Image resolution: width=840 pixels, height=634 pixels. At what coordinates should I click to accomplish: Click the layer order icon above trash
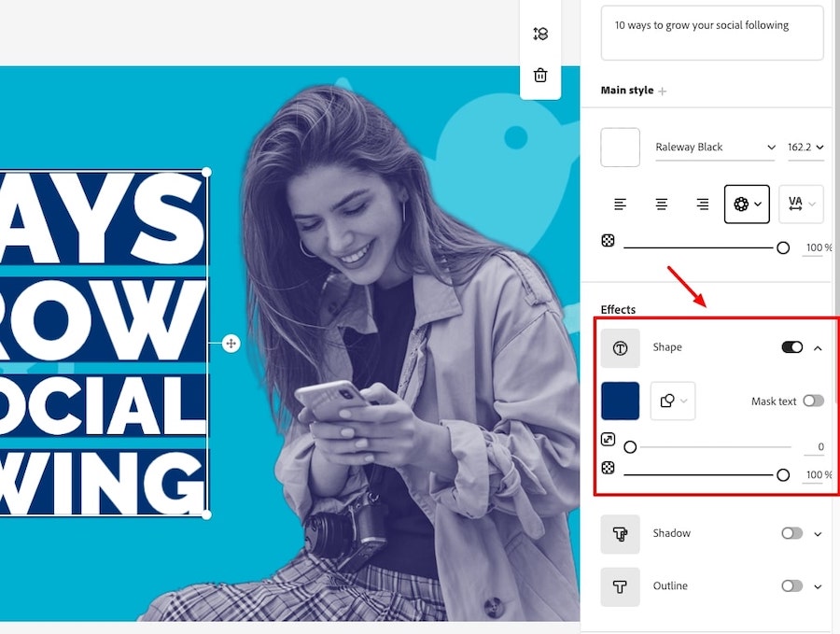[x=540, y=34]
